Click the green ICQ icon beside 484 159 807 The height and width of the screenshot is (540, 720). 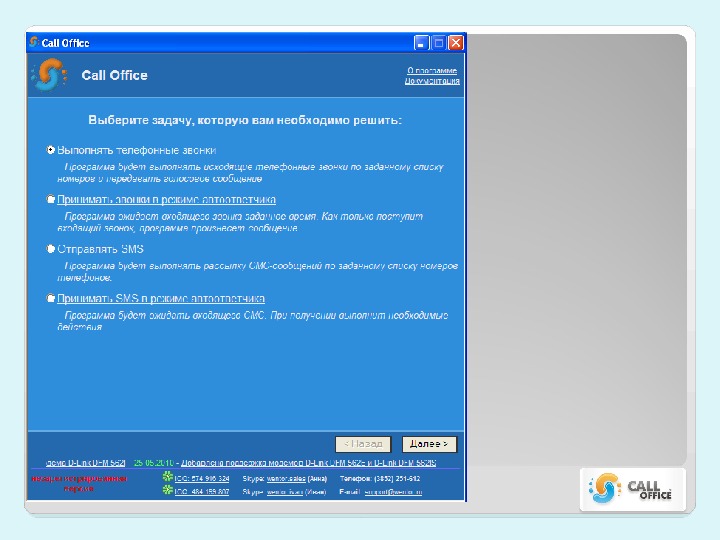pyautogui.click(x=168, y=490)
